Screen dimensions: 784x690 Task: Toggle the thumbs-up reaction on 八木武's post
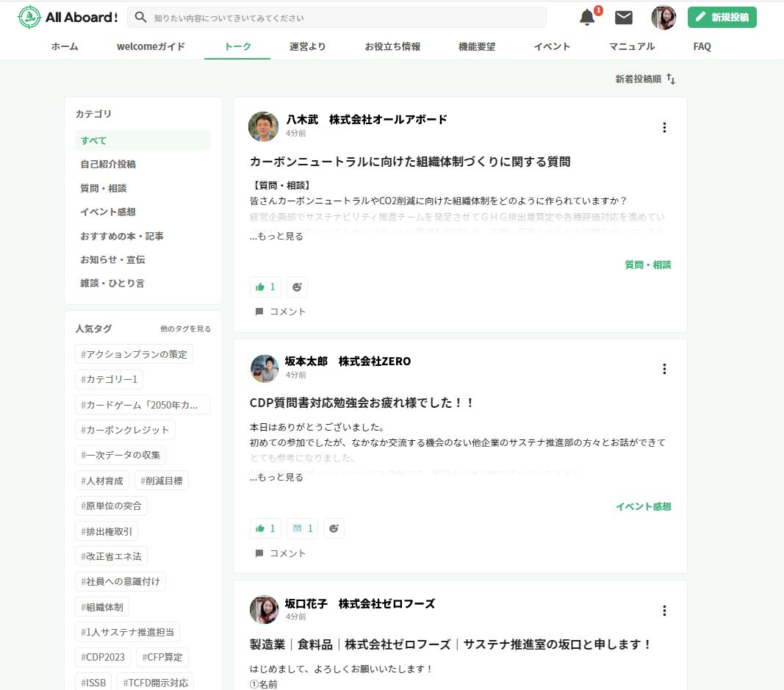(x=265, y=287)
